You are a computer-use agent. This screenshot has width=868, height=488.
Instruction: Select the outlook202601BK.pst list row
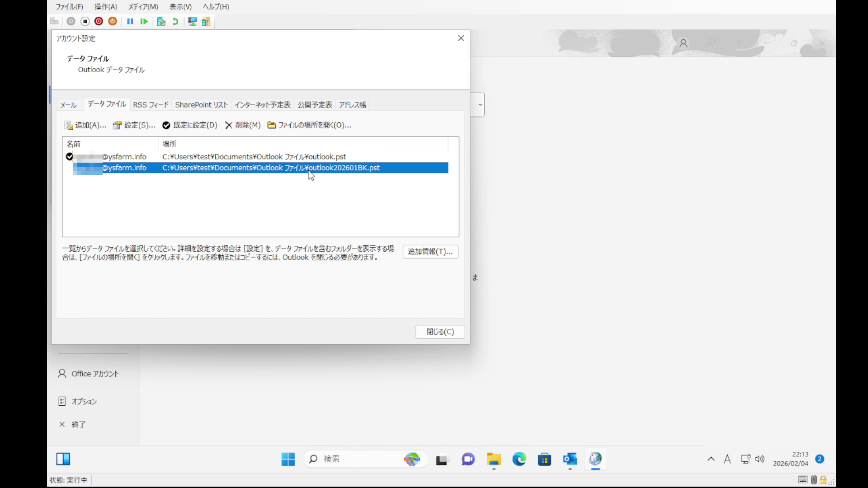(270, 168)
